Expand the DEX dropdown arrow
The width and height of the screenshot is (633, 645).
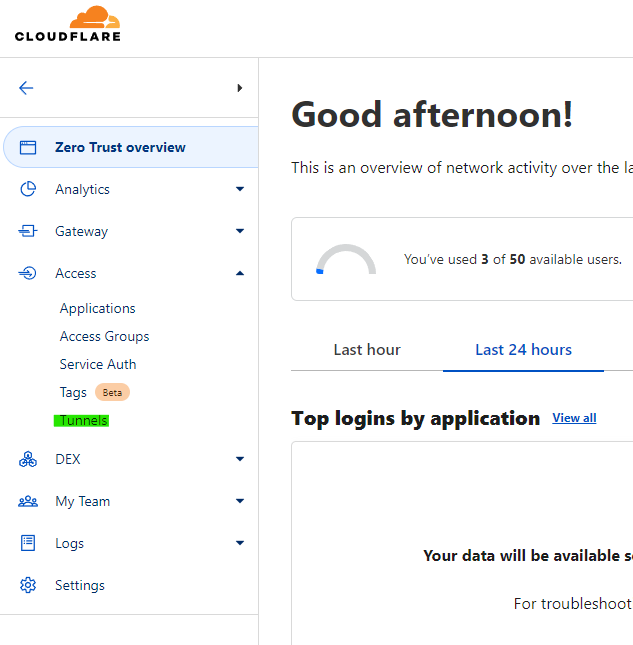(240, 459)
